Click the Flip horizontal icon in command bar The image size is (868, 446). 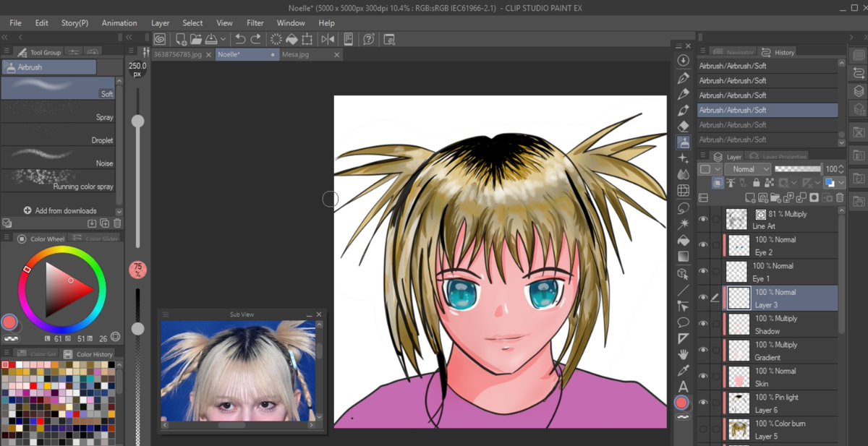click(x=328, y=39)
